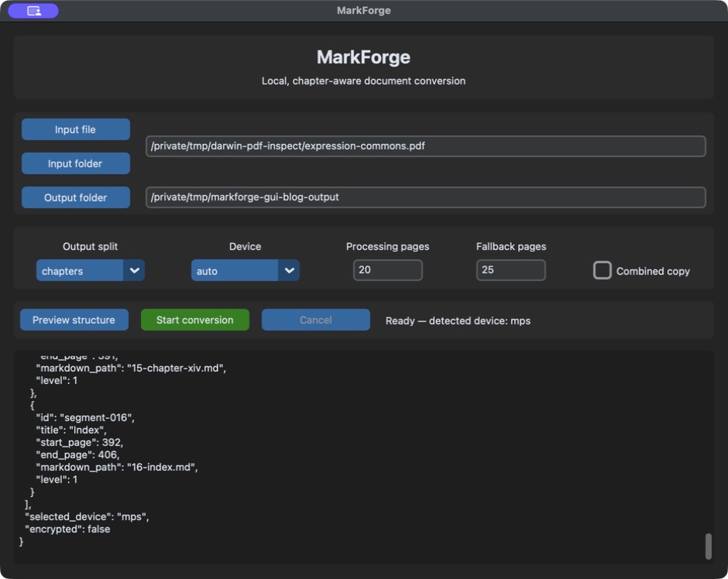Start conversion with the green button
Image resolution: width=728 pixels, height=579 pixels.
195,320
